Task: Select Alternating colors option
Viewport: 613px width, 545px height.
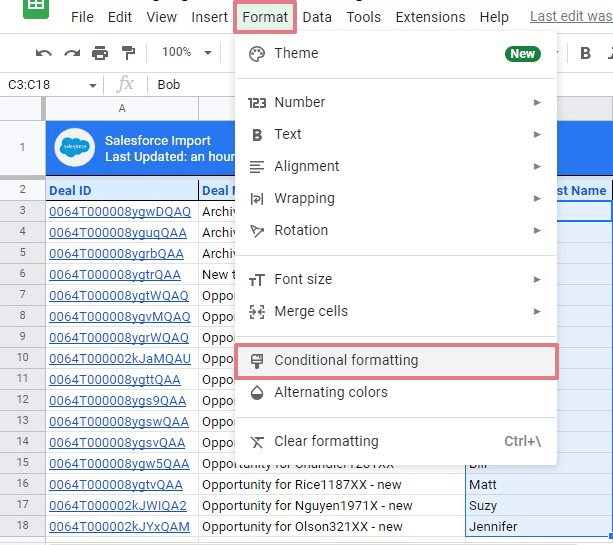Action: pos(330,392)
